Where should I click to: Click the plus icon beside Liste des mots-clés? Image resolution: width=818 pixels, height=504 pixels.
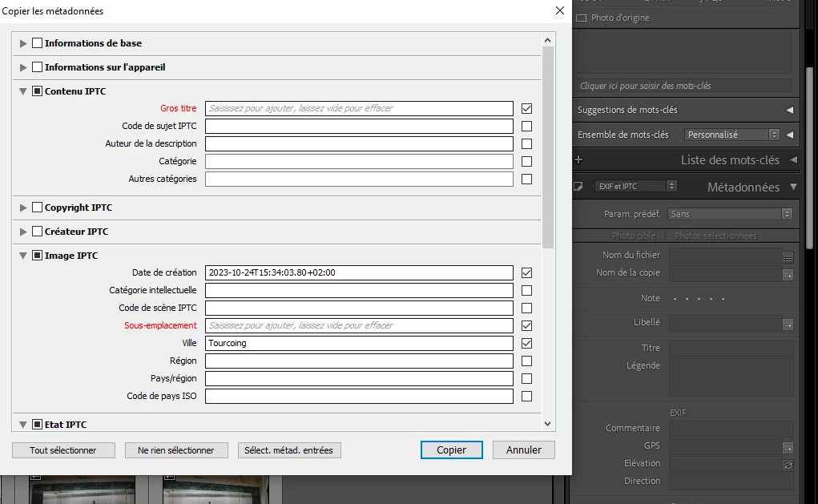pos(578,159)
